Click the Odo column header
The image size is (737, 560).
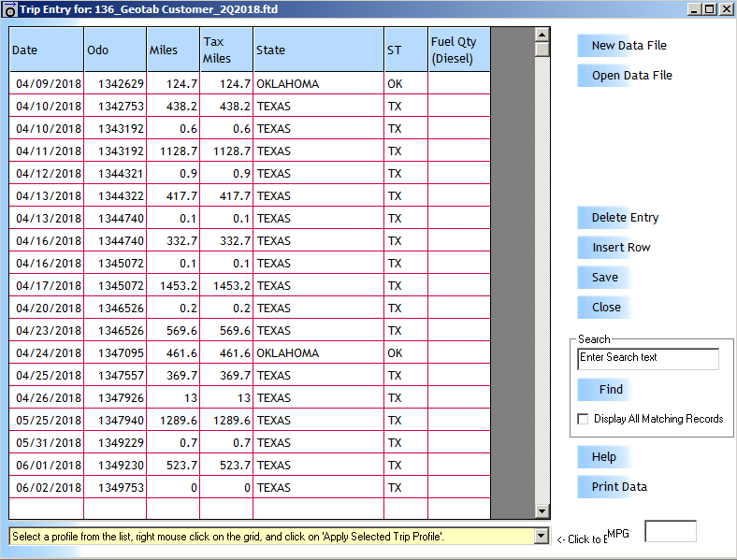(115, 50)
